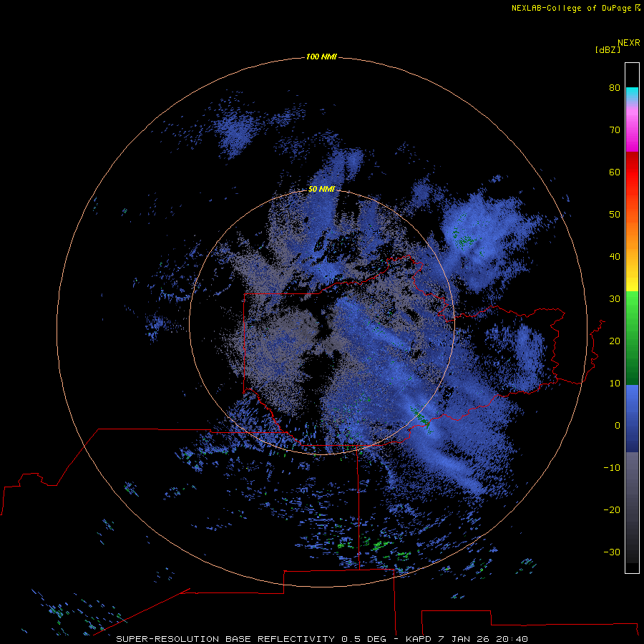The height and width of the screenshot is (644, 644).
Task: Click the 10 dBZ scale value
Action: (x=615, y=384)
